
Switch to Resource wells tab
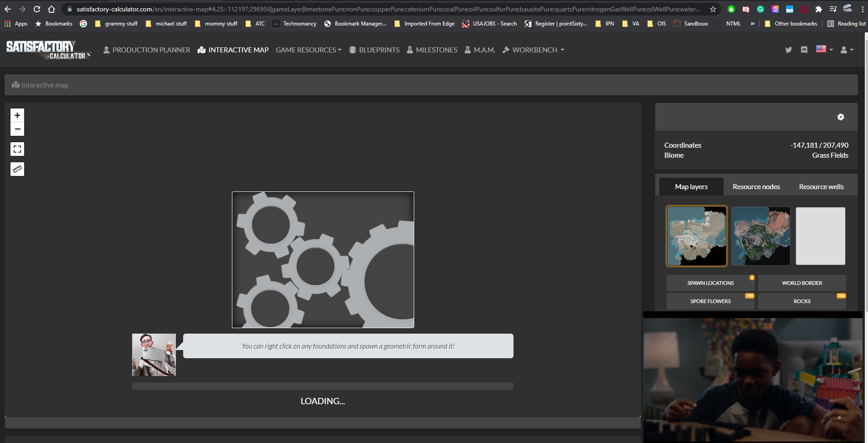(x=821, y=187)
